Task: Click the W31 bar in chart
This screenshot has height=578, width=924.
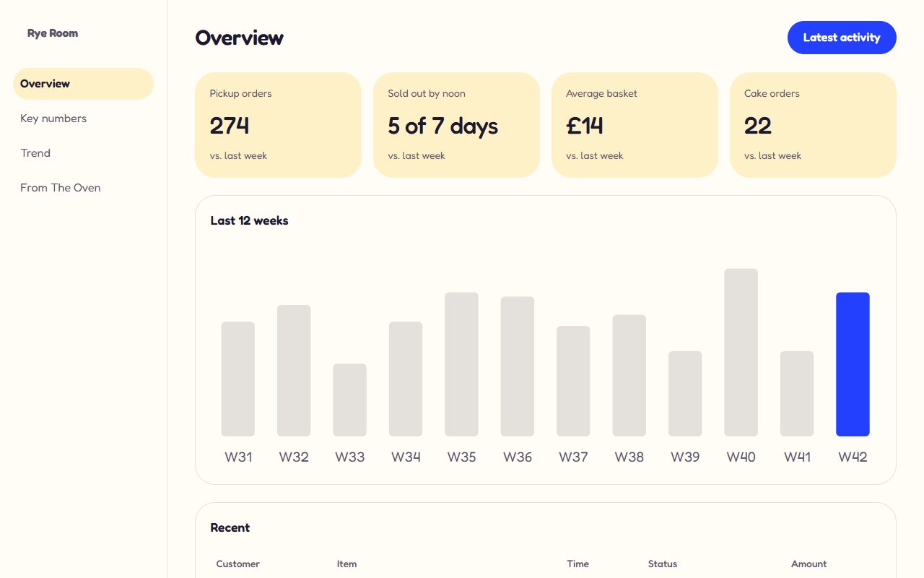Action: 238,379
